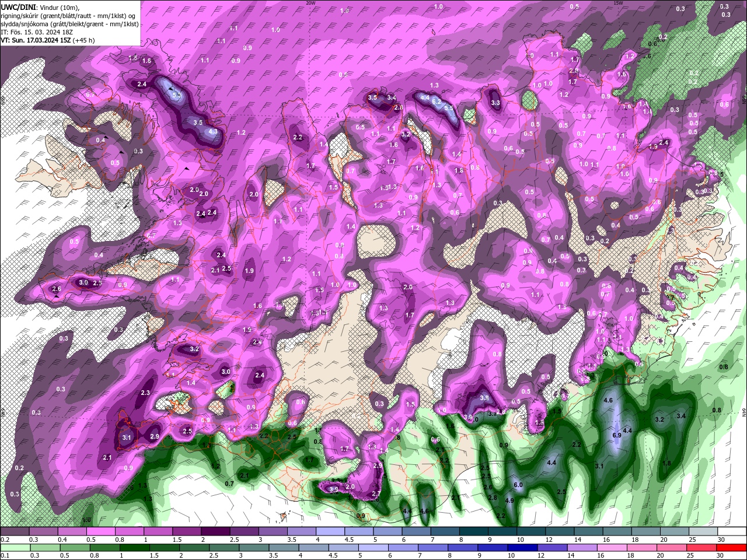The height and width of the screenshot is (560, 747).
Task: Choose the light lavender swatch labeled 4 in snow legend
Action: [x=330, y=531]
